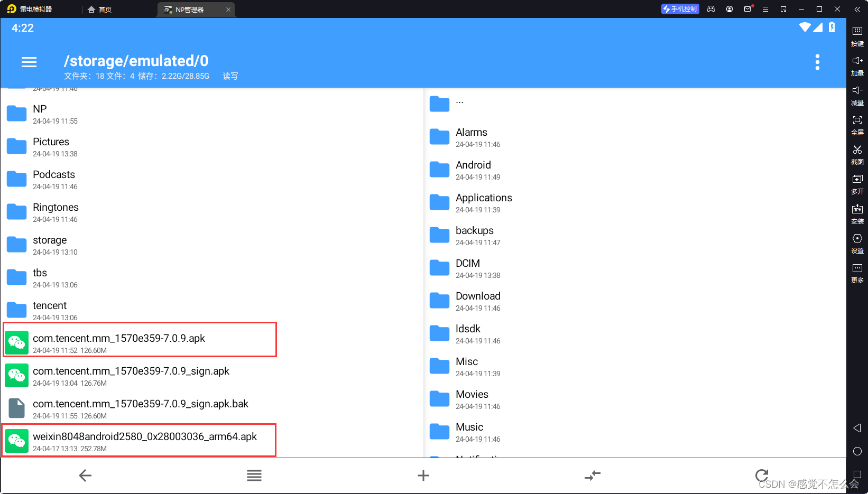This screenshot has width=868, height=494.
Task: Tap Android home circle in sidebar
Action: (x=857, y=451)
